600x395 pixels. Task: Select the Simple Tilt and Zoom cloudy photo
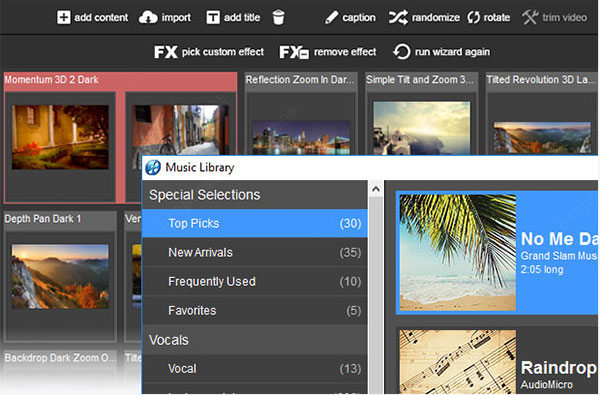click(x=422, y=128)
